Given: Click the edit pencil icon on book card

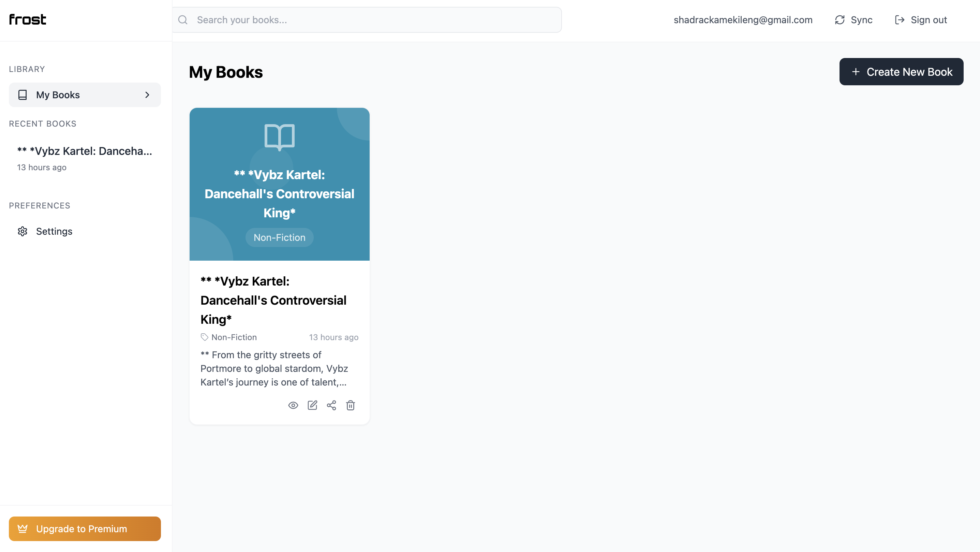Looking at the screenshot, I should (312, 405).
